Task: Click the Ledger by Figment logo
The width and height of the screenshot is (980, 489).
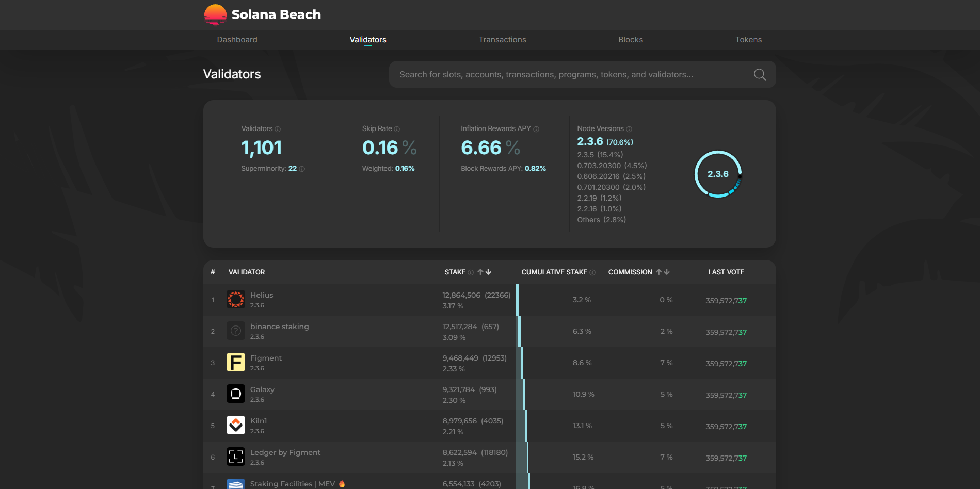Action: (x=236, y=457)
